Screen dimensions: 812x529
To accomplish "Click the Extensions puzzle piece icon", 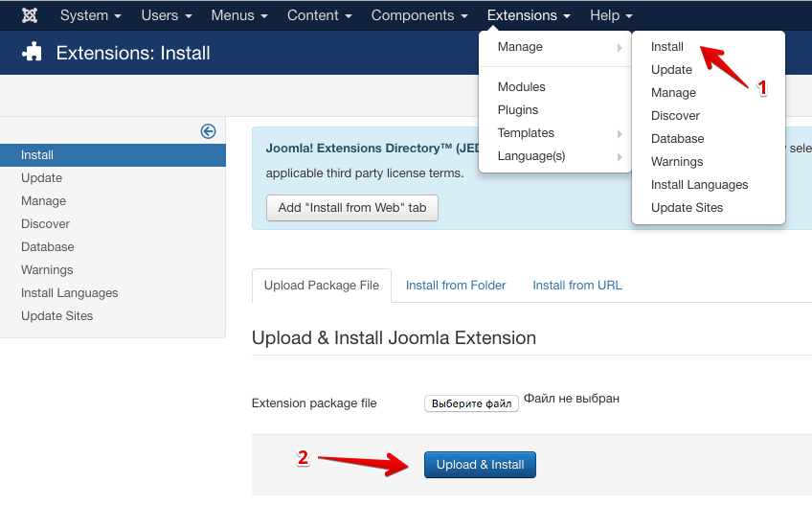I will click(33, 53).
